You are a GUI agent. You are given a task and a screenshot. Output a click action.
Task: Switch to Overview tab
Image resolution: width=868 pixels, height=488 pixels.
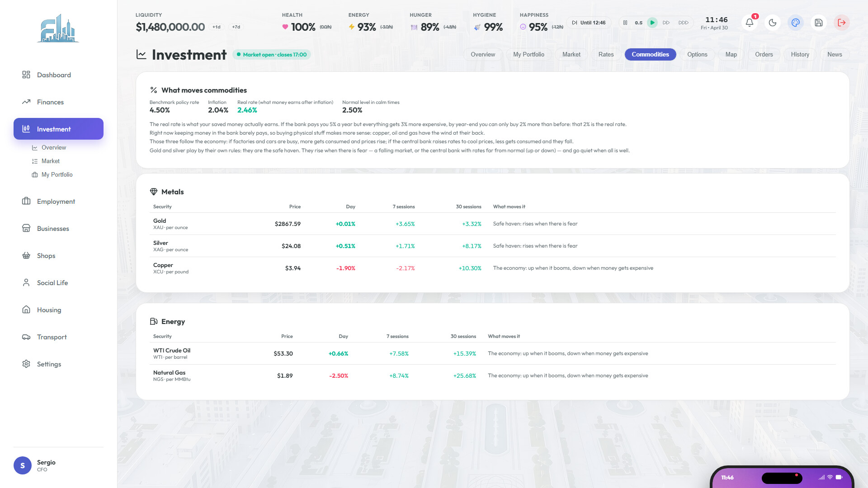[483, 55]
